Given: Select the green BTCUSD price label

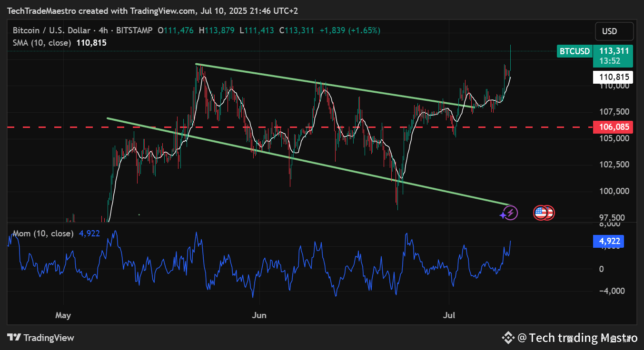Looking at the screenshot, I should (575, 51).
